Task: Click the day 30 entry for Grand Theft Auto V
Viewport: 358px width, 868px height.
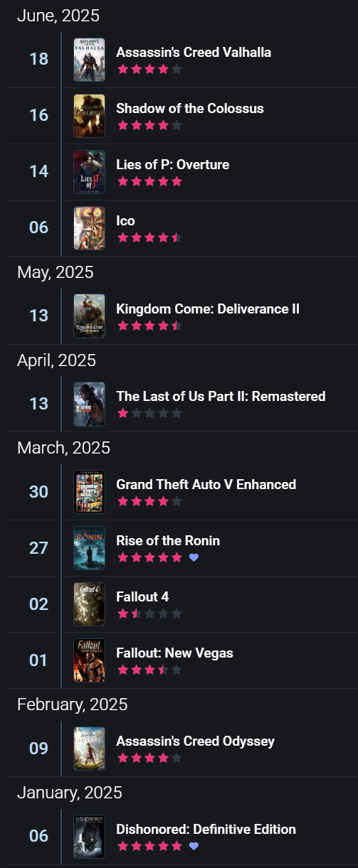Action: (x=39, y=492)
